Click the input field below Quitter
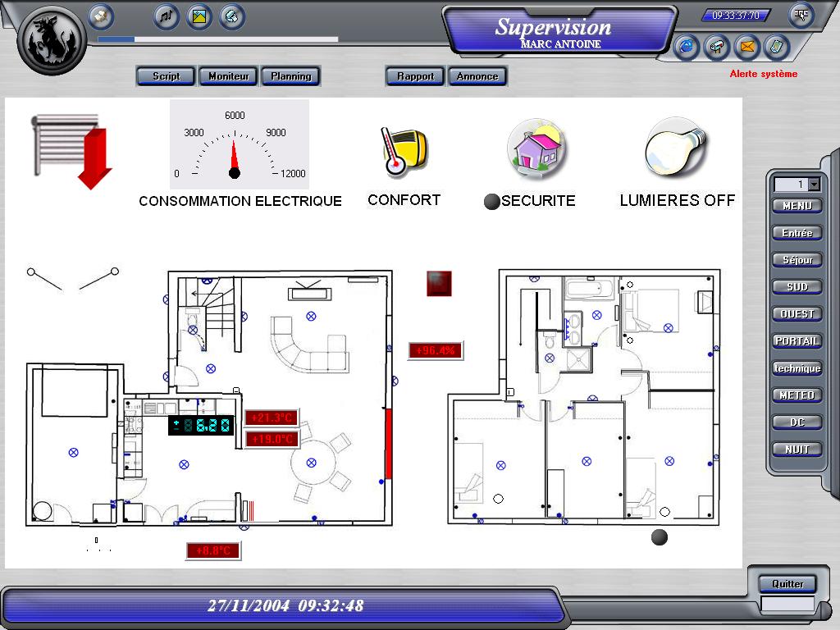The width and height of the screenshot is (840, 630). [x=787, y=604]
